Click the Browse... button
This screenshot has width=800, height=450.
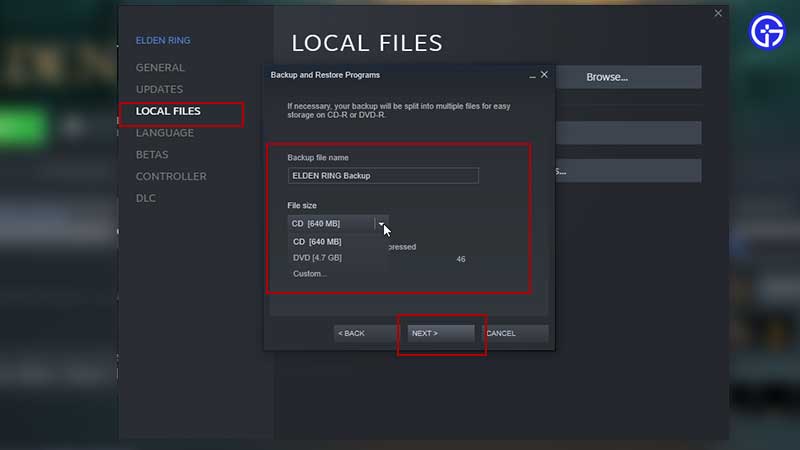click(628, 77)
